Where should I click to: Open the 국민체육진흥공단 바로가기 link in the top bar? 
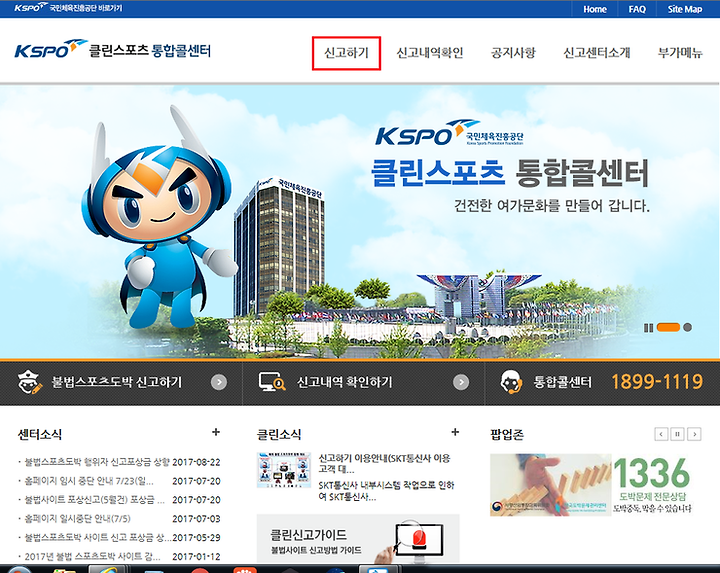pos(68,8)
